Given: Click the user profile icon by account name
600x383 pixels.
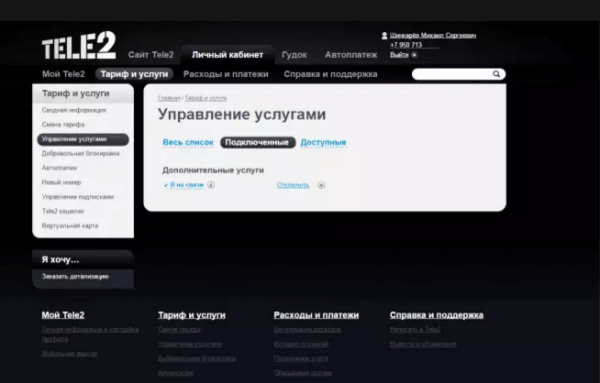Looking at the screenshot, I should click(384, 36).
